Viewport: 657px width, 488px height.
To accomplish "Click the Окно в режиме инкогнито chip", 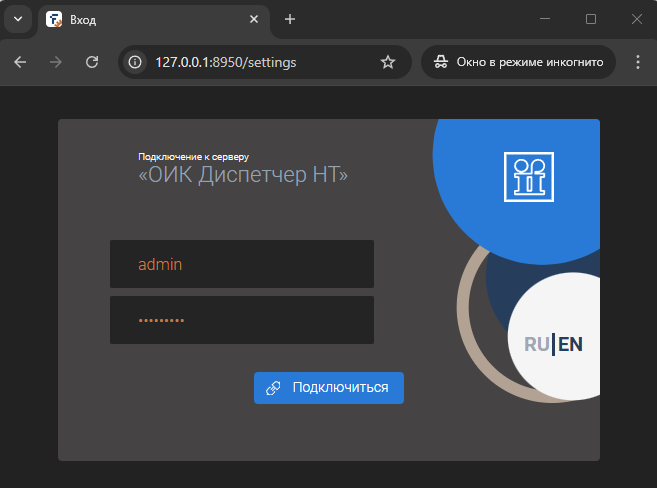I will [518, 62].
